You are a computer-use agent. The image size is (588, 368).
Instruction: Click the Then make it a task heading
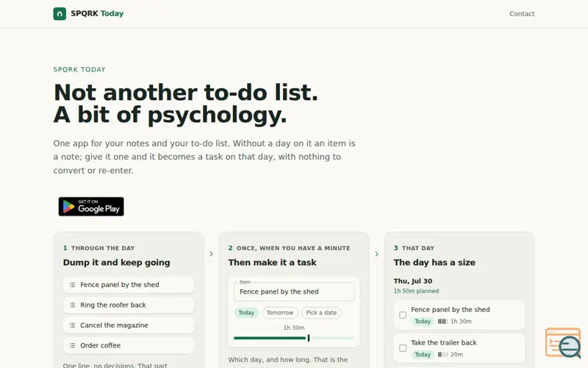pos(272,263)
